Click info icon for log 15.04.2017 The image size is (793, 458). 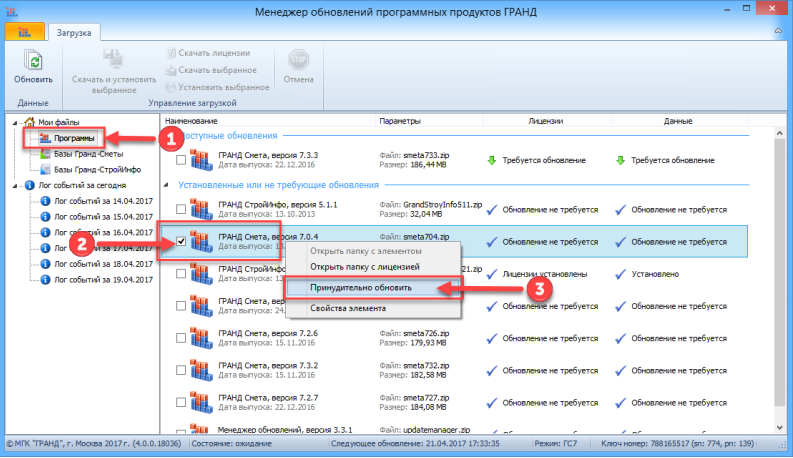click(x=46, y=216)
